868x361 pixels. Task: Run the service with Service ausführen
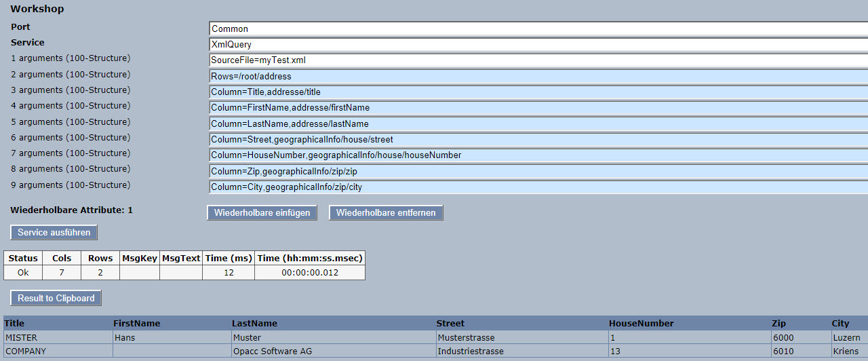(54, 233)
